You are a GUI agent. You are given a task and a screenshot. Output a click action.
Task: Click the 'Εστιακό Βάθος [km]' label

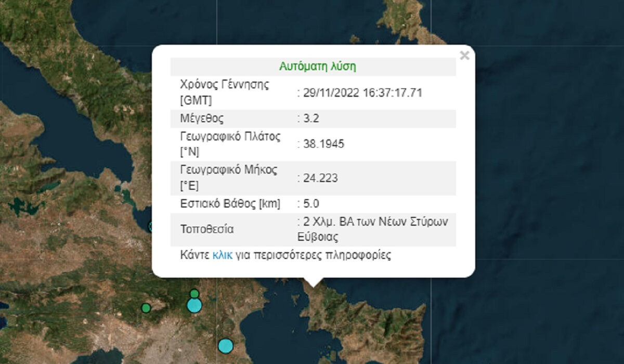point(230,204)
